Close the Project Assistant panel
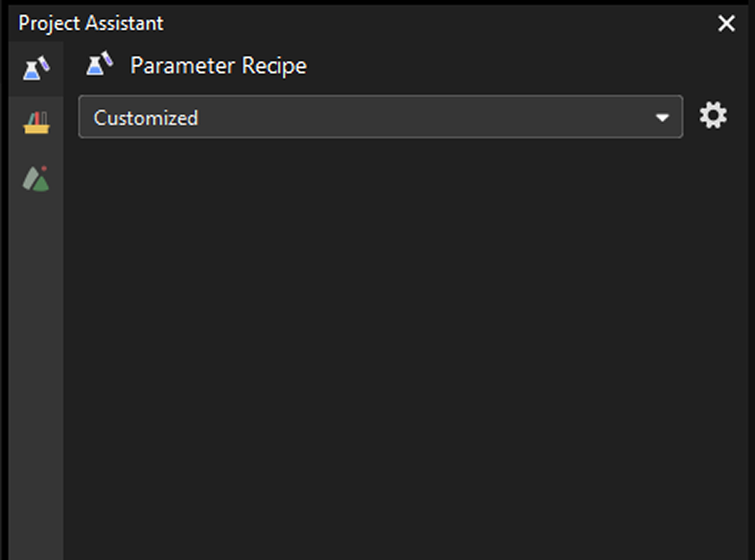755x560 pixels. pyautogui.click(x=726, y=23)
